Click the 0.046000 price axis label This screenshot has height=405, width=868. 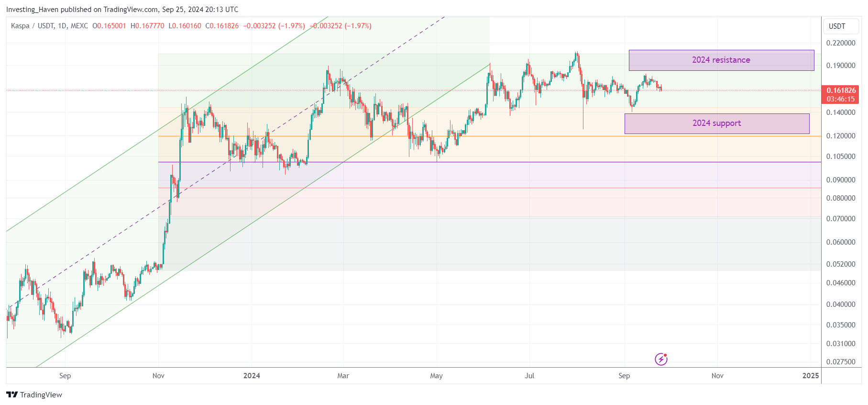(x=841, y=283)
